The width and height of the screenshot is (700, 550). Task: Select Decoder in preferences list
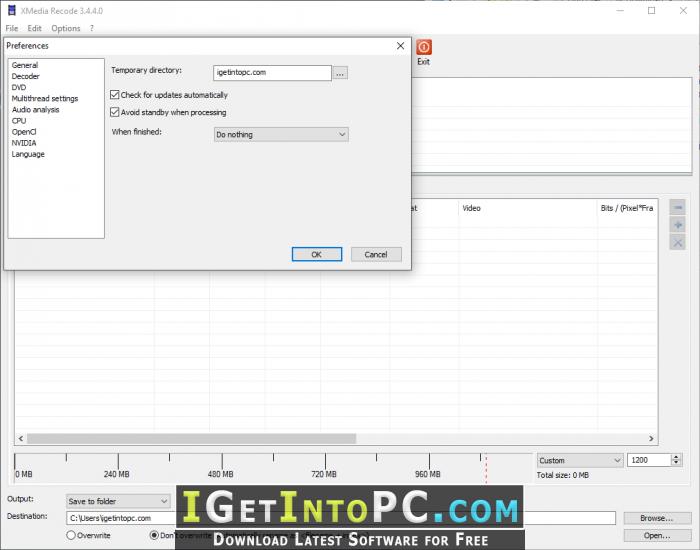(25, 76)
